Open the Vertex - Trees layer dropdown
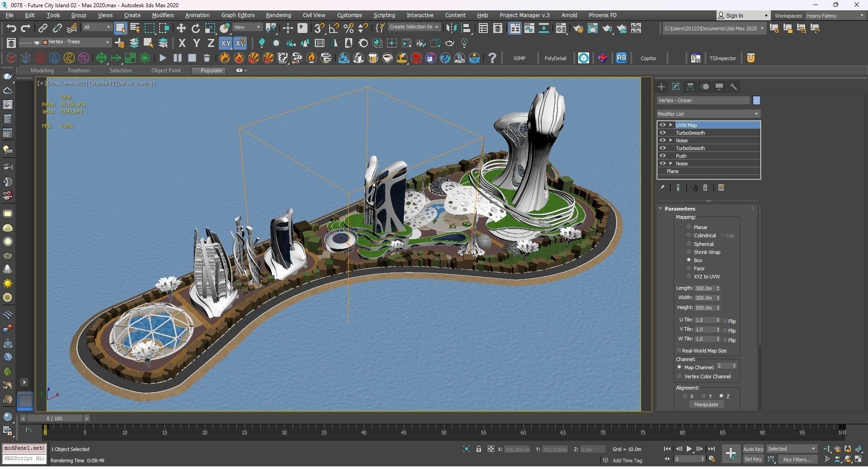The width and height of the screenshot is (868, 470). [x=76, y=42]
